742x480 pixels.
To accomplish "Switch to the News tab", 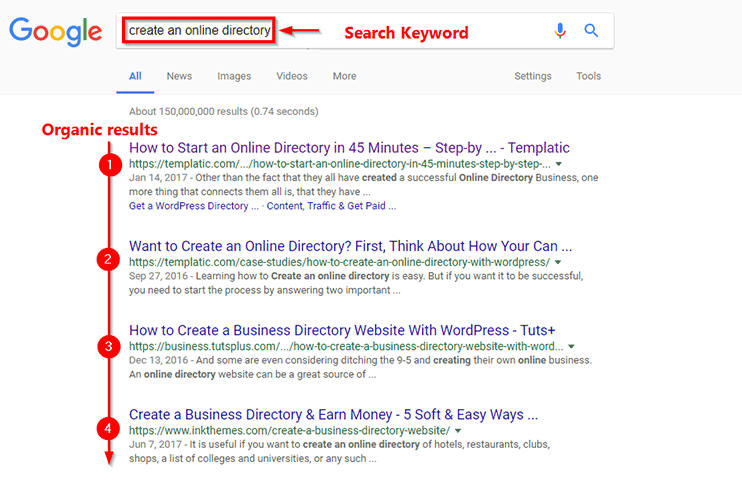I will coord(179,76).
